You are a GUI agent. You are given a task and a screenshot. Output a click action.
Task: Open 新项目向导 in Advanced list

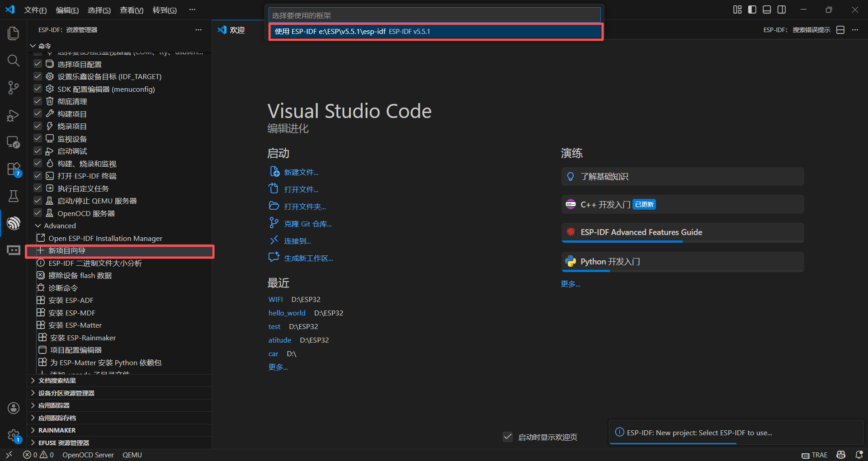pos(120,251)
